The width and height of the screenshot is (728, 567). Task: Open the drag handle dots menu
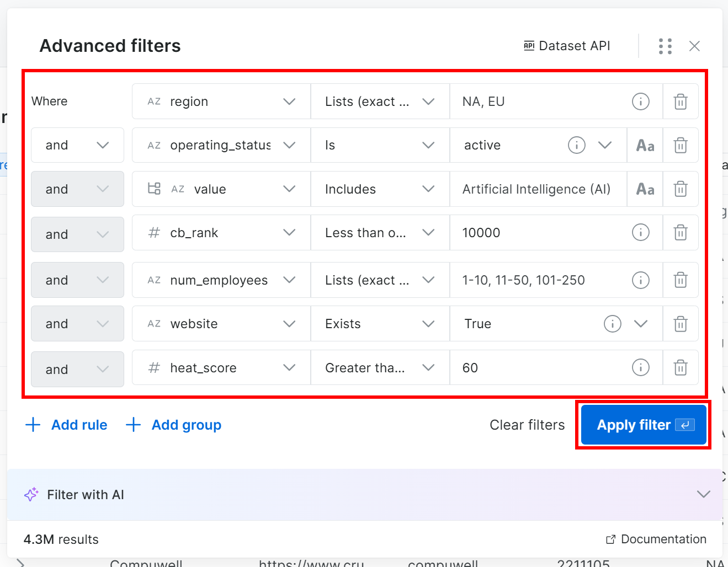tap(665, 46)
